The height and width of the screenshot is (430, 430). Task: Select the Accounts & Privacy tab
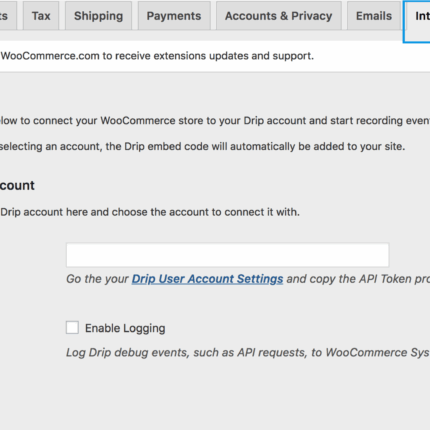[279, 16]
